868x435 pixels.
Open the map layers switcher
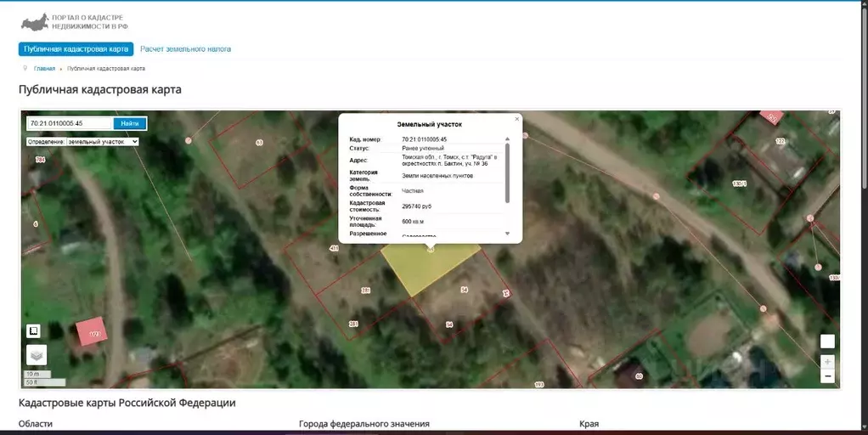[x=37, y=354]
